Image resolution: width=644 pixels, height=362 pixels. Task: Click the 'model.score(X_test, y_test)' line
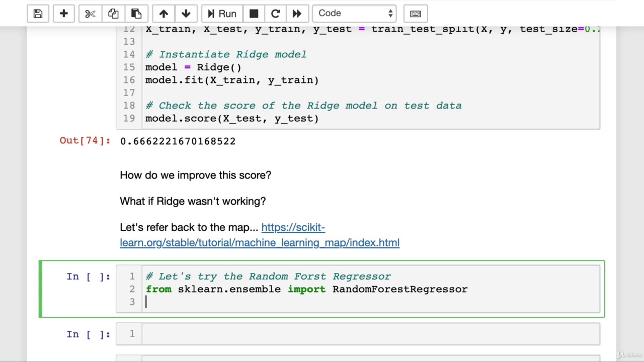click(232, 118)
